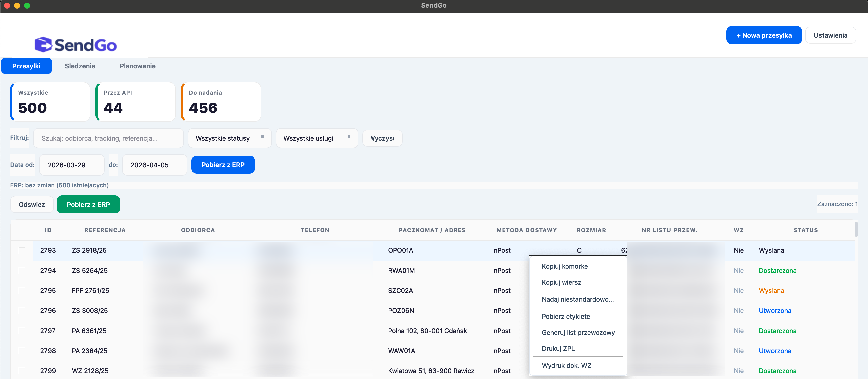Toggle checkbox for row 2799

tap(22, 371)
